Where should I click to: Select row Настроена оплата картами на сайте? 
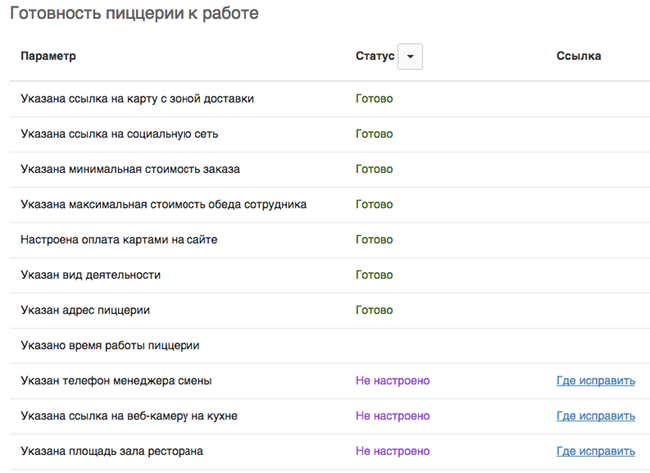[x=330, y=240]
